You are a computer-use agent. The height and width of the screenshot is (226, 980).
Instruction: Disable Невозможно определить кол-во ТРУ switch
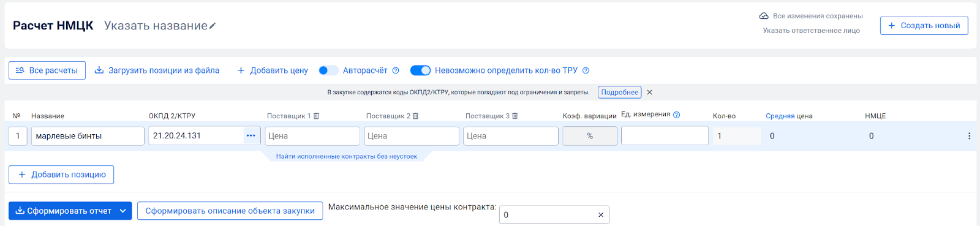420,70
